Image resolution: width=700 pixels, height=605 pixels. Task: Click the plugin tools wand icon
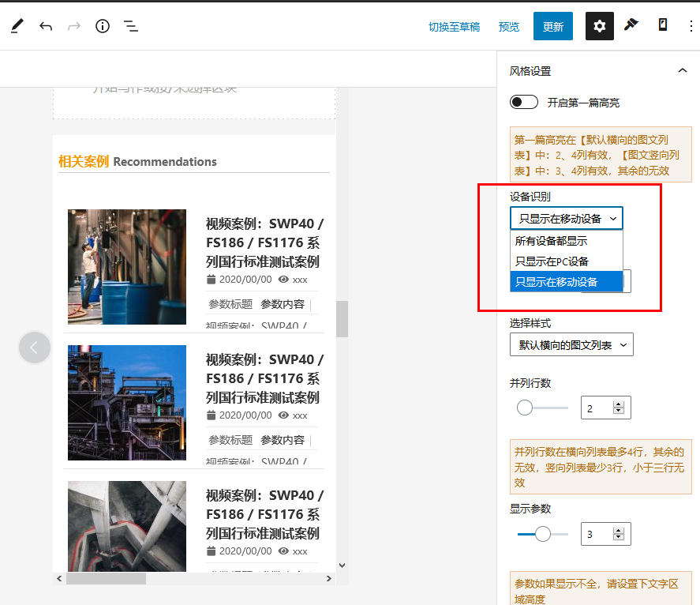631,26
